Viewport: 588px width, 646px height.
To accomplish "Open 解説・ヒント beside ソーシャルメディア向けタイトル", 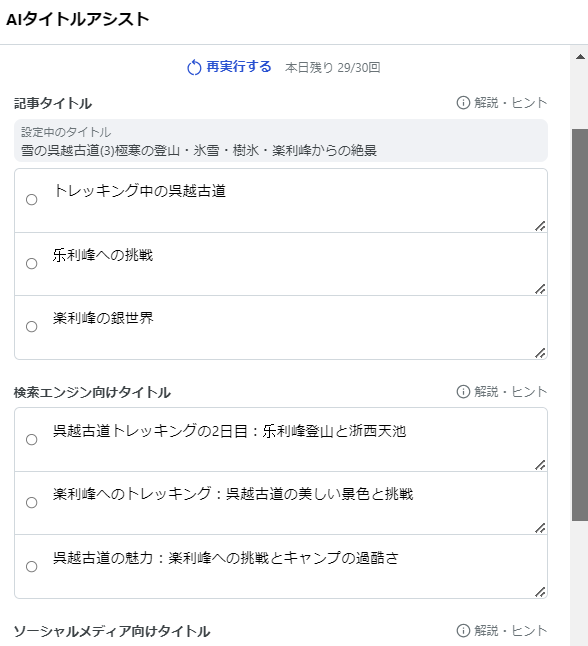I will [x=502, y=630].
